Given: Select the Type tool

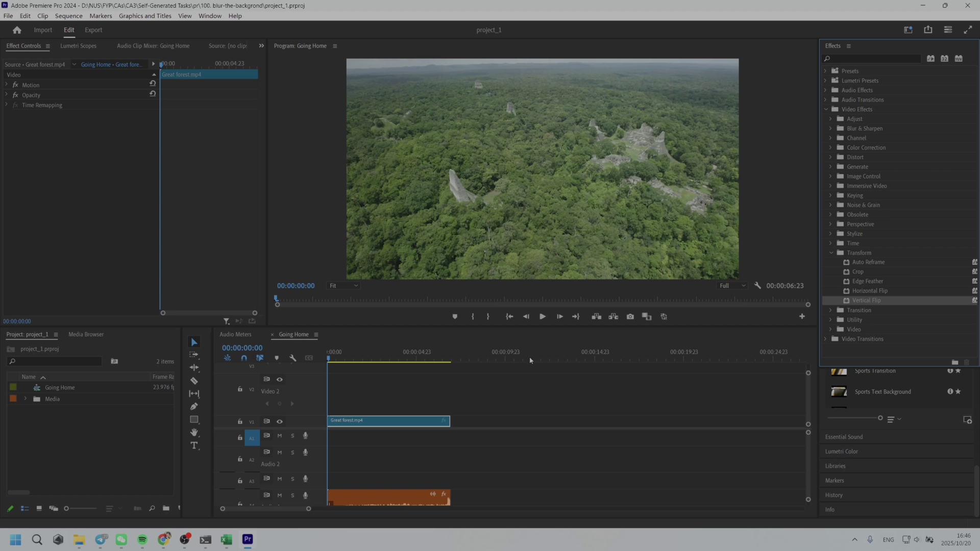Looking at the screenshot, I should tap(194, 445).
